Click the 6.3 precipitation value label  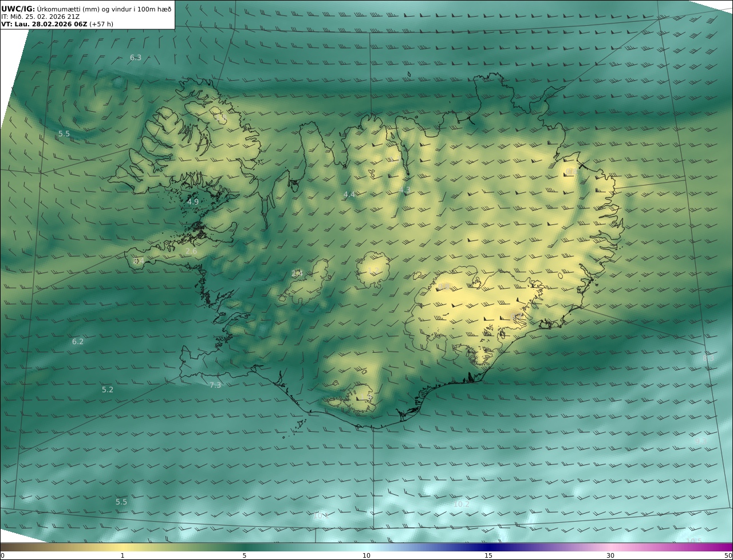pyautogui.click(x=136, y=57)
